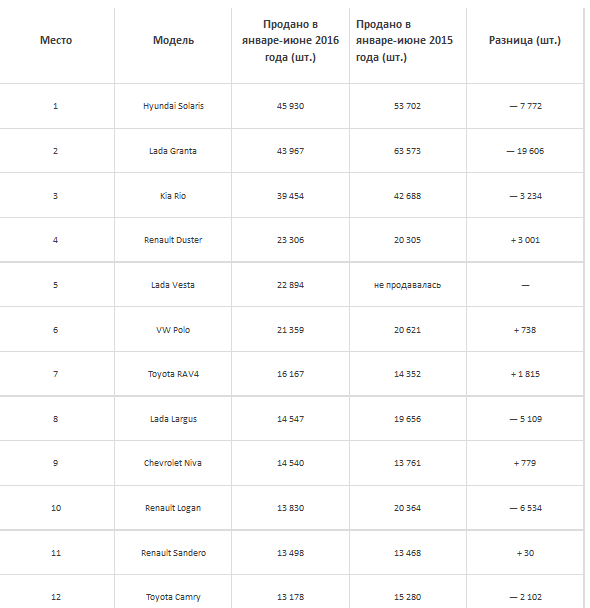Select the Toyota Camry cell
The image size is (590, 608).
point(173,597)
